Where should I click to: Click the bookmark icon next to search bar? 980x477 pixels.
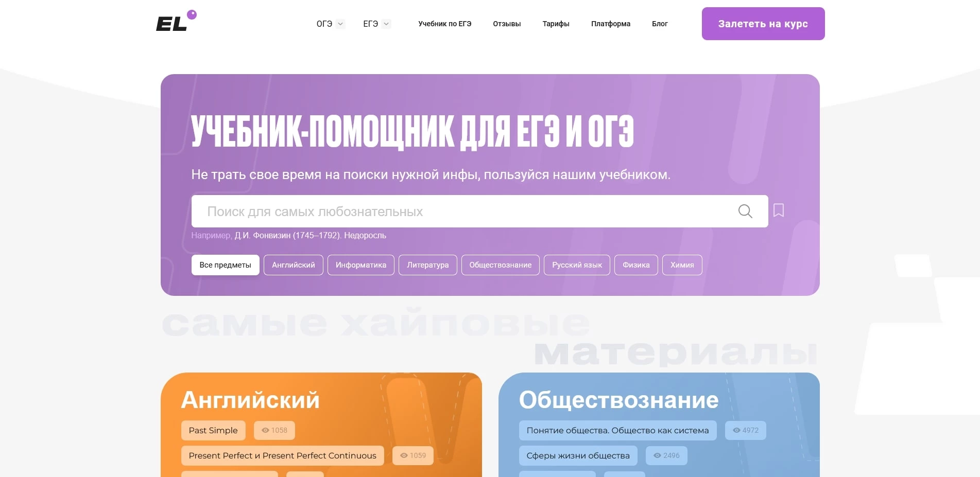pos(779,210)
